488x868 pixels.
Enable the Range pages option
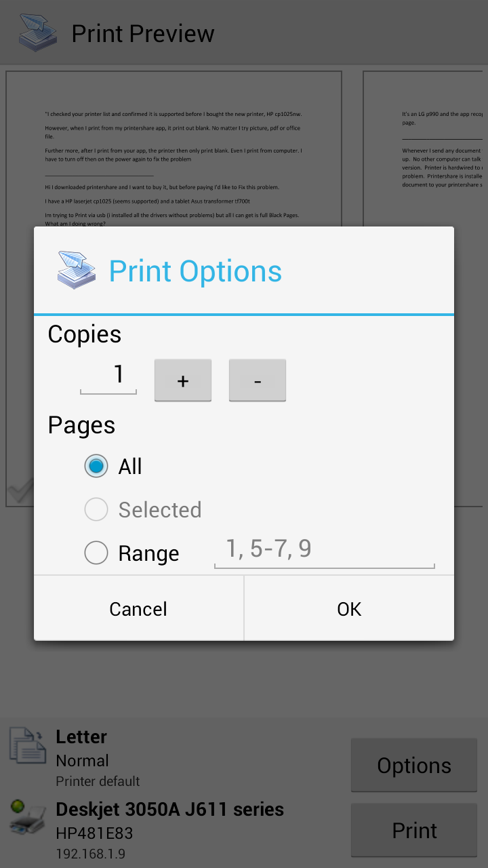pyautogui.click(x=96, y=553)
